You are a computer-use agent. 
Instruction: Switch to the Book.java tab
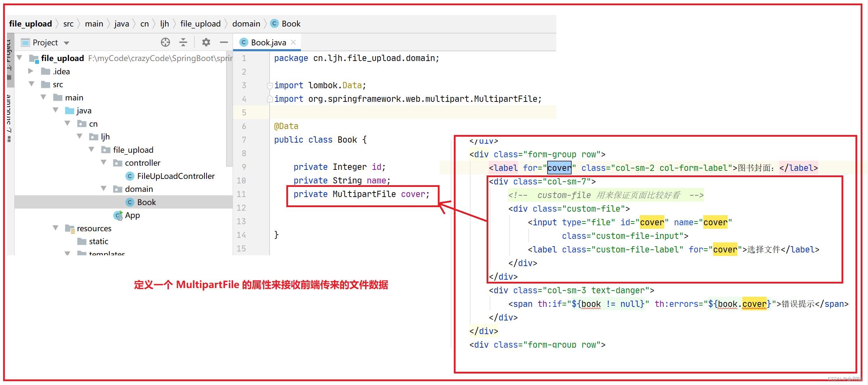pos(267,43)
